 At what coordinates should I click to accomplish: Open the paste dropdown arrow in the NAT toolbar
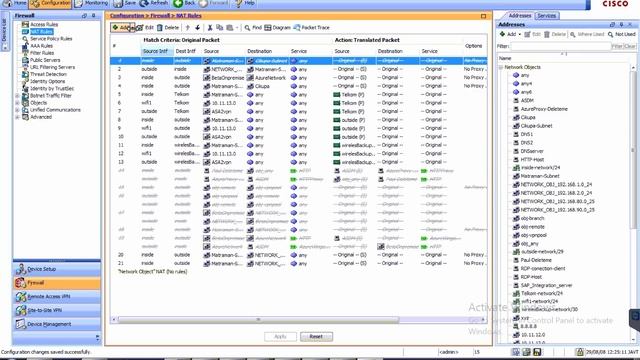tap(237, 28)
